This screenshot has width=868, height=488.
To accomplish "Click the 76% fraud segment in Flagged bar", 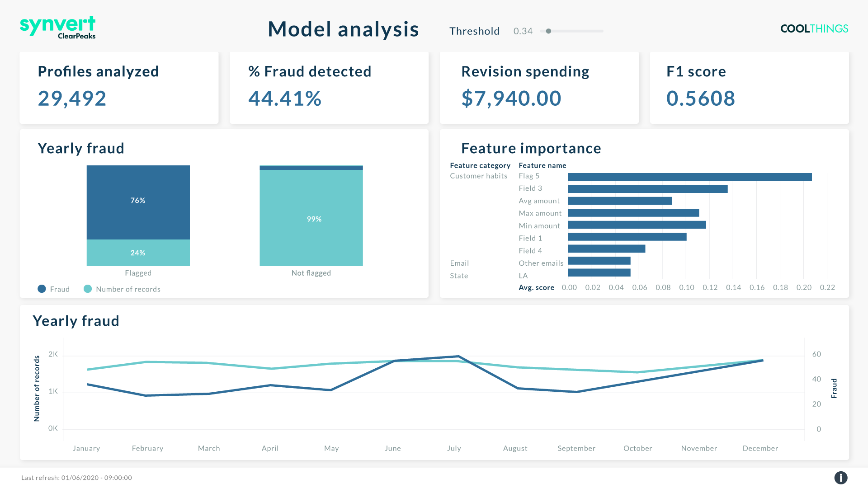I will (x=138, y=202).
